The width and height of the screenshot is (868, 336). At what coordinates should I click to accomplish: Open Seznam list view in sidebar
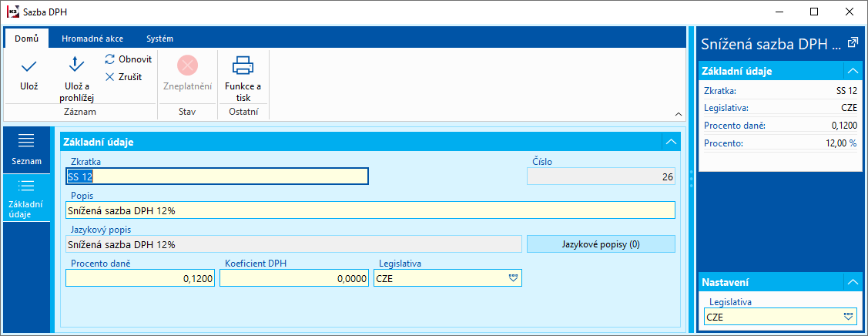pyautogui.click(x=26, y=150)
